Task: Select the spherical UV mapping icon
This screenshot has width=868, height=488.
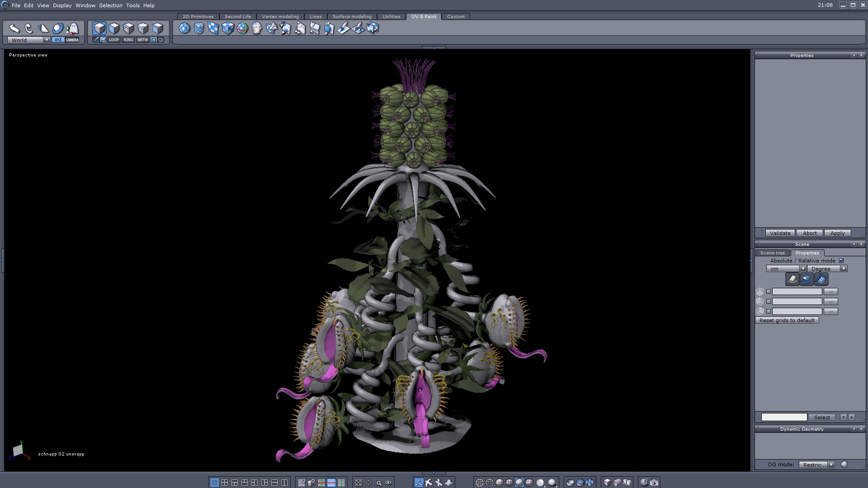Action: (184, 28)
